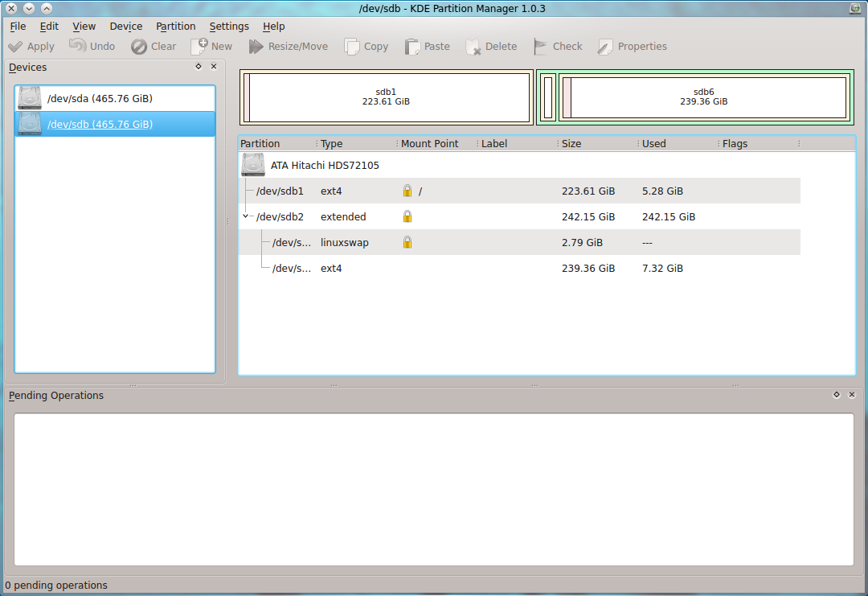Open the Device menu
The image size is (868, 596).
[125, 27]
